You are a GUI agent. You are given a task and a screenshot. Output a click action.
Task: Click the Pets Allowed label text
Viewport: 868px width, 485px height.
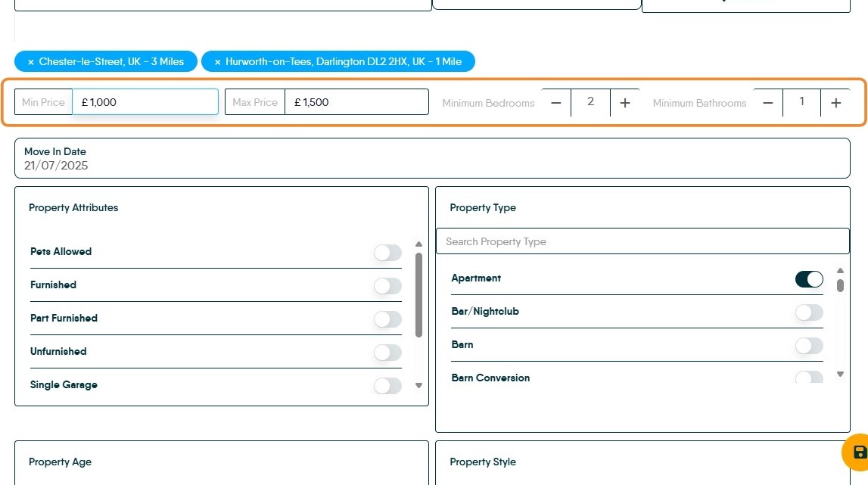pyautogui.click(x=61, y=251)
